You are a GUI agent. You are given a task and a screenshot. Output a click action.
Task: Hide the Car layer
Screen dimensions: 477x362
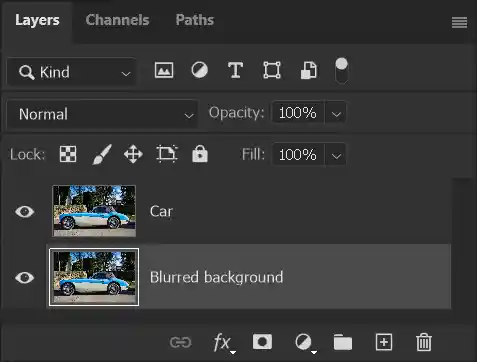tap(24, 211)
